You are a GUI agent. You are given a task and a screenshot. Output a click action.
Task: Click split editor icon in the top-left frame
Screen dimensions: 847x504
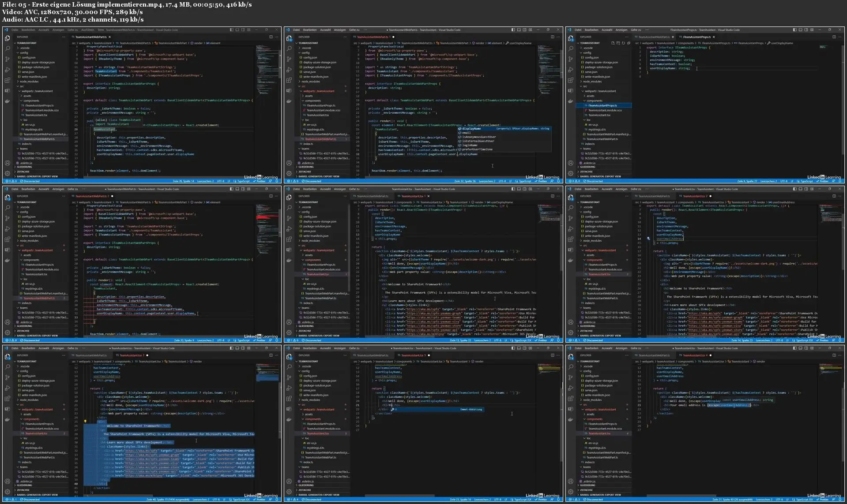271,37
